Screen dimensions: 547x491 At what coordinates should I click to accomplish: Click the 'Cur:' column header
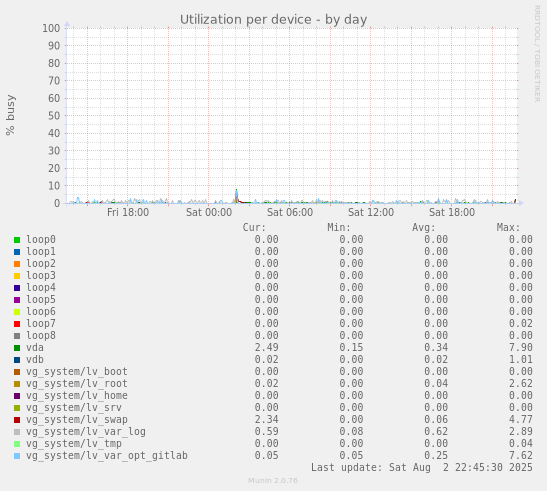click(x=254, y=228)
